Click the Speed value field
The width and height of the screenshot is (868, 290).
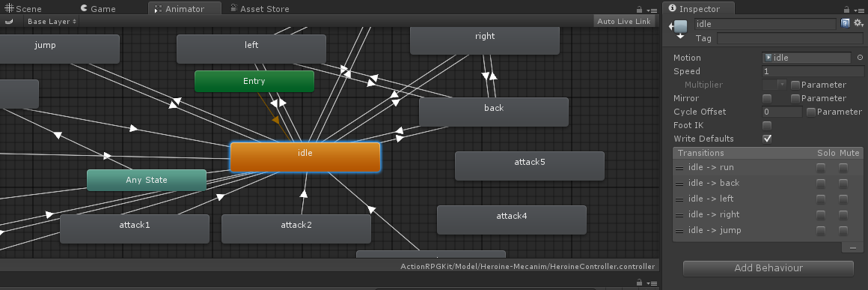pyautogui.click(x=813, y=71)
